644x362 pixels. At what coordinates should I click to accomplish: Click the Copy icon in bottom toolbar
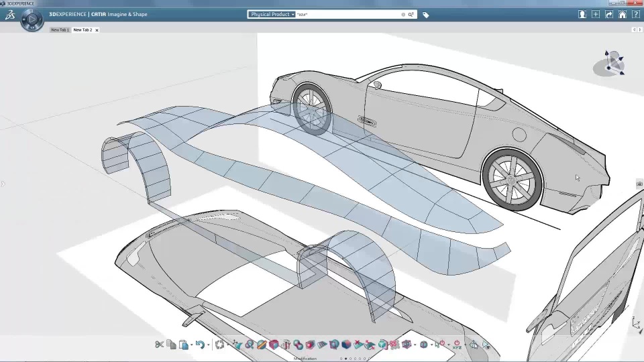pos(172,345)
